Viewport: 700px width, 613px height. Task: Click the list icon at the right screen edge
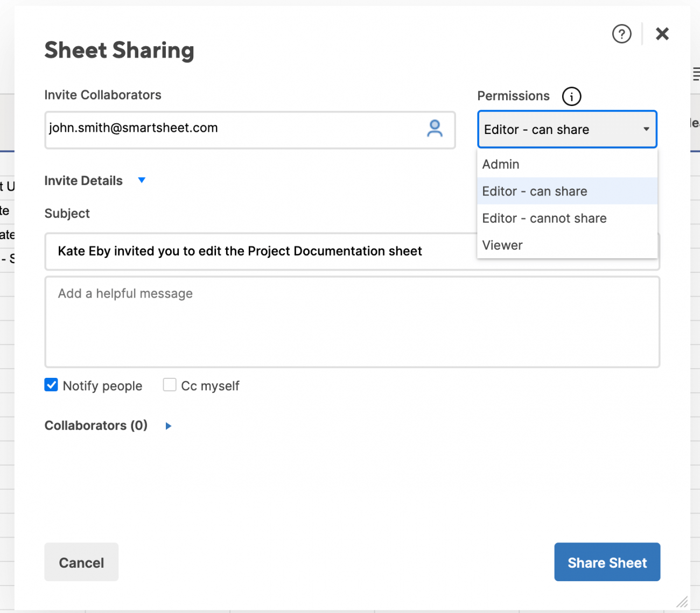point(696,74)
